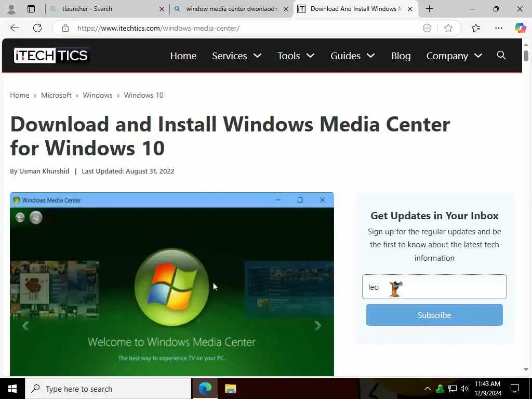Go to Home in site navigation
This screenshot has width=532, height=399.
pyautogui.click(x=183, y=56)
